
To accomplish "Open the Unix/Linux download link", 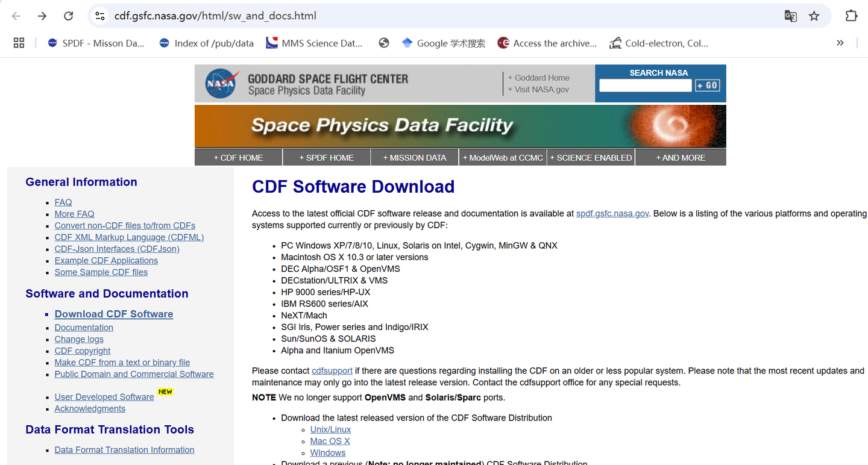I will [x=330, y=429].
